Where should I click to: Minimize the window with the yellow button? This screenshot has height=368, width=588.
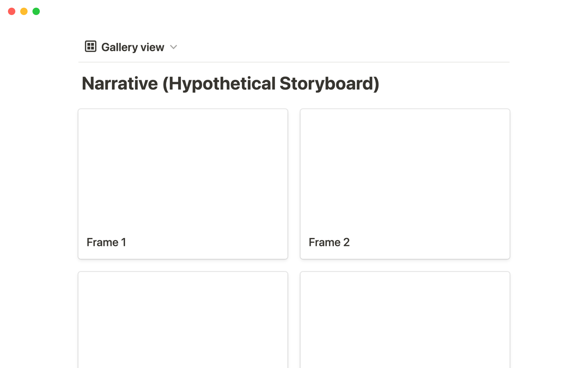24,11
